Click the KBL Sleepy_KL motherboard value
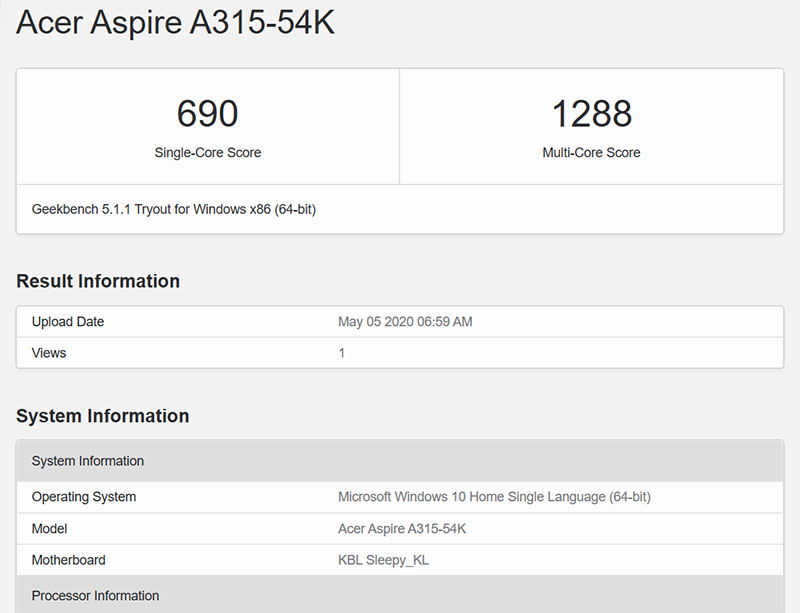The height and width of the screenshot is (613, 800). pyautogui.click(x=382, y=560)
